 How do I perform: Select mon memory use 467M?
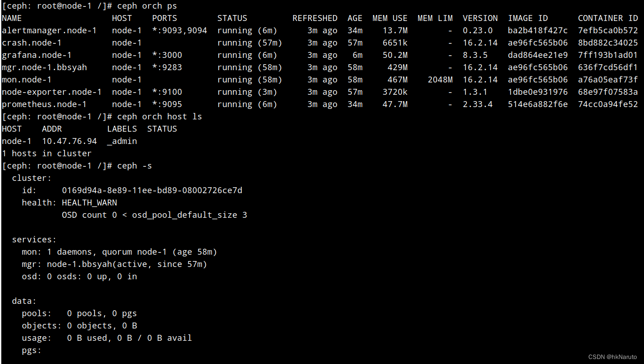pos(398,80)
